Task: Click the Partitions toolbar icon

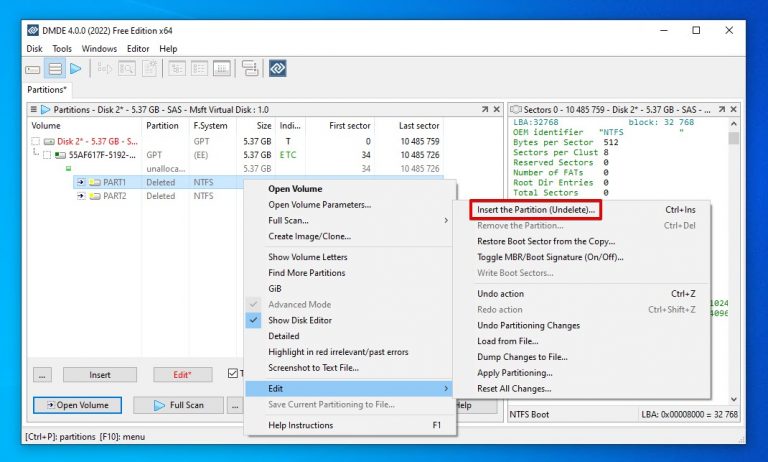Action: pos(55,69)
